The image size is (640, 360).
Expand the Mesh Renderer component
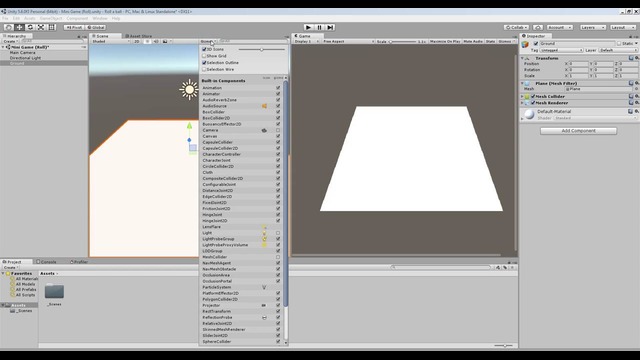(x=522, y=103)
